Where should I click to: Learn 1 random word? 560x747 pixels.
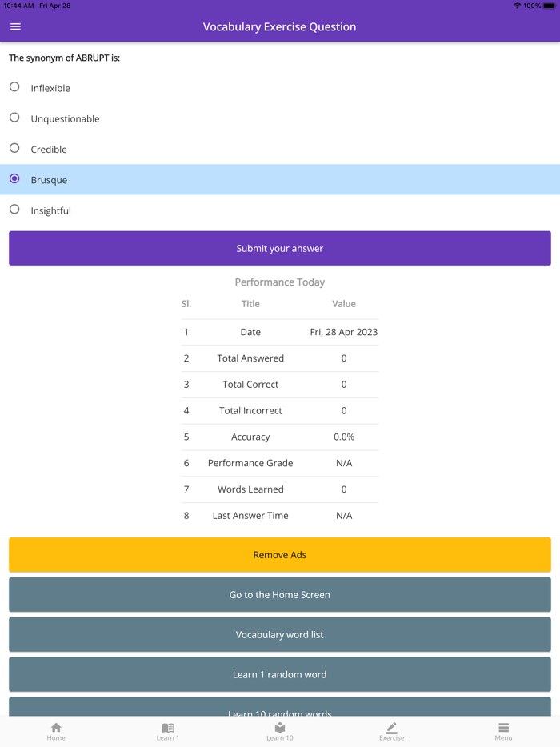click(x=279, y=674)
